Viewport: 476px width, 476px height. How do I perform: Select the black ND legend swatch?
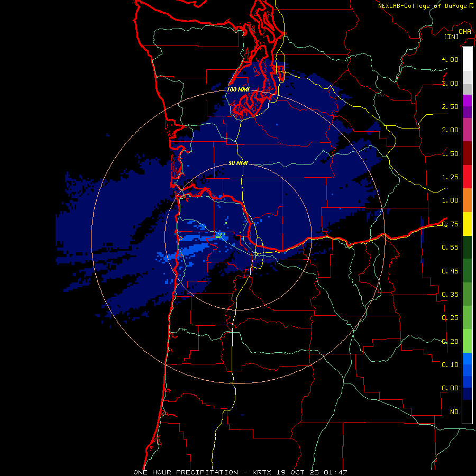[467, 411]
